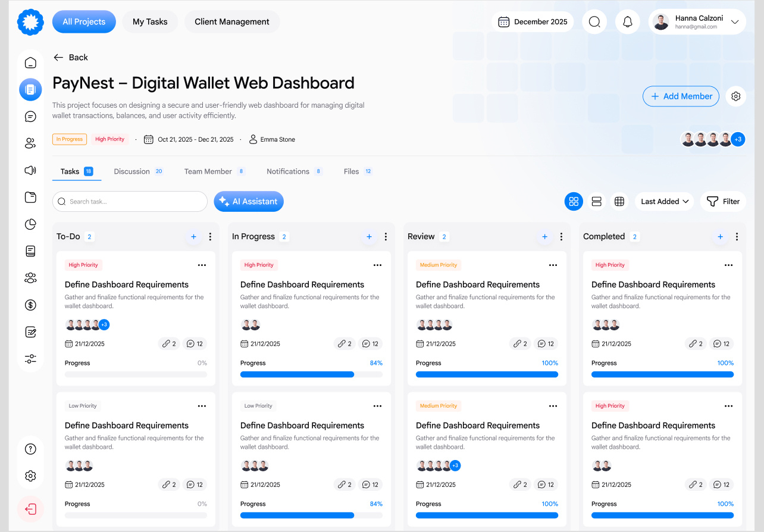Select the billing dollar icon in sidebar

click(x=30, y=305)
